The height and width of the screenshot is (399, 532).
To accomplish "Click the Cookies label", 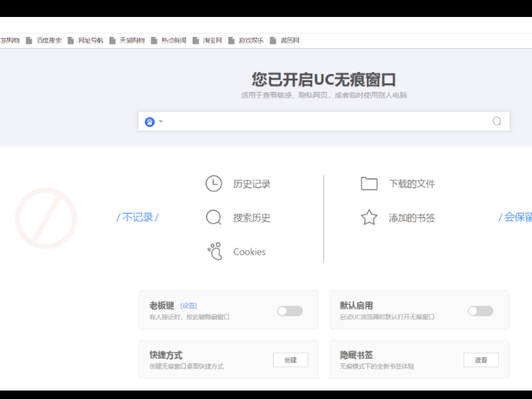I will point(249,252).
